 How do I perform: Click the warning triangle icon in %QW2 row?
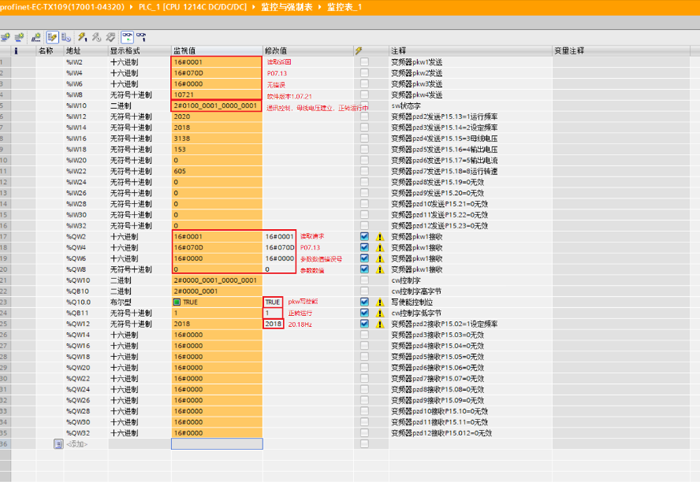point(378,237)
